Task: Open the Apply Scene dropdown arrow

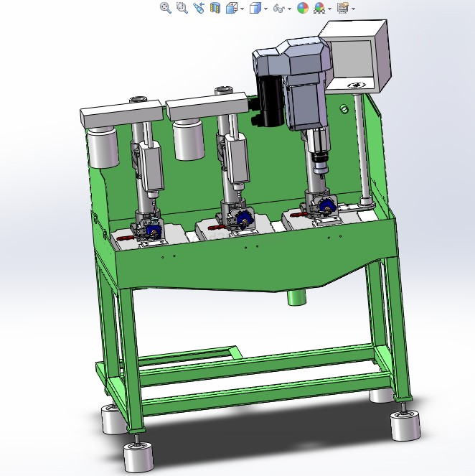Action: [329, 9]
